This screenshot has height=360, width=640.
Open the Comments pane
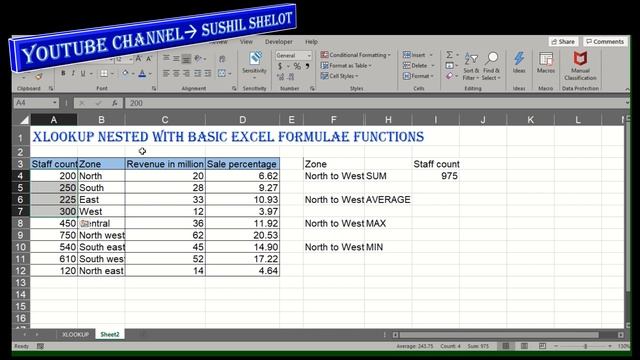tap(605, 42)
